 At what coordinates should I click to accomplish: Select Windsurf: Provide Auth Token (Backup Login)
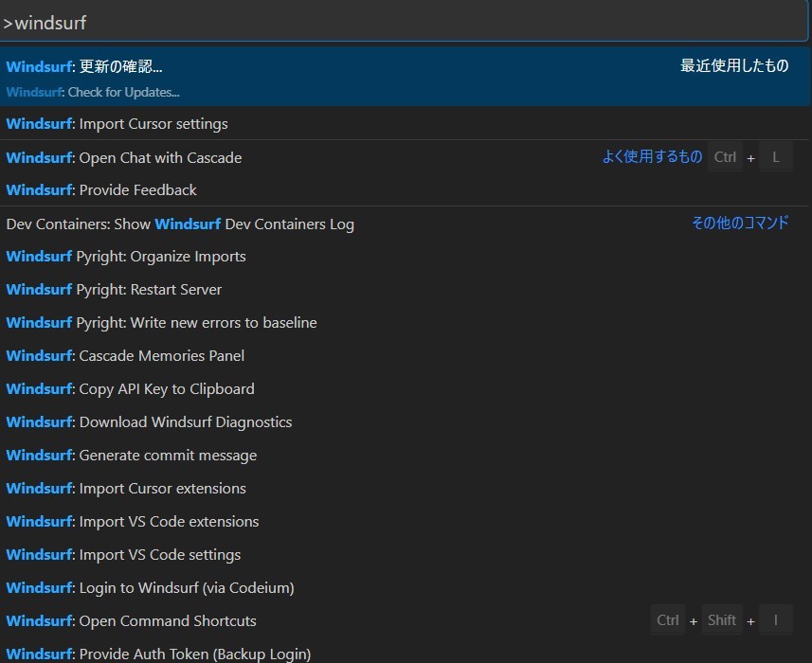pyautogui.click(x=405, y=651)
